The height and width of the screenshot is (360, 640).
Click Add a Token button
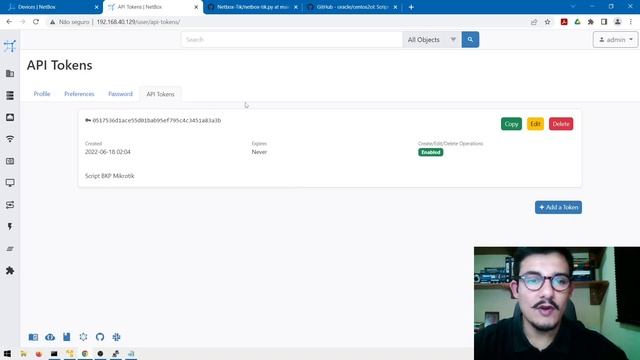[x=558, y=207]
